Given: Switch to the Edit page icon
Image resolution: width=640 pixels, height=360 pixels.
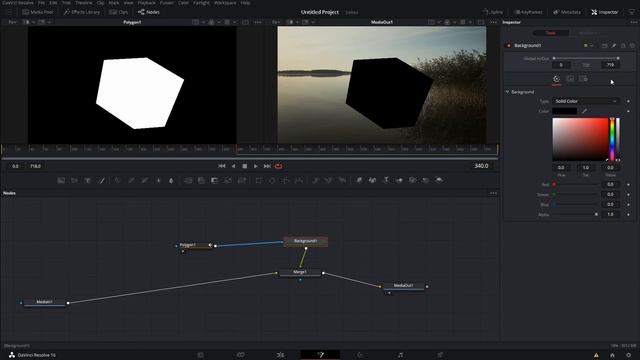Looking at the screenshot, I should (280, 355).
